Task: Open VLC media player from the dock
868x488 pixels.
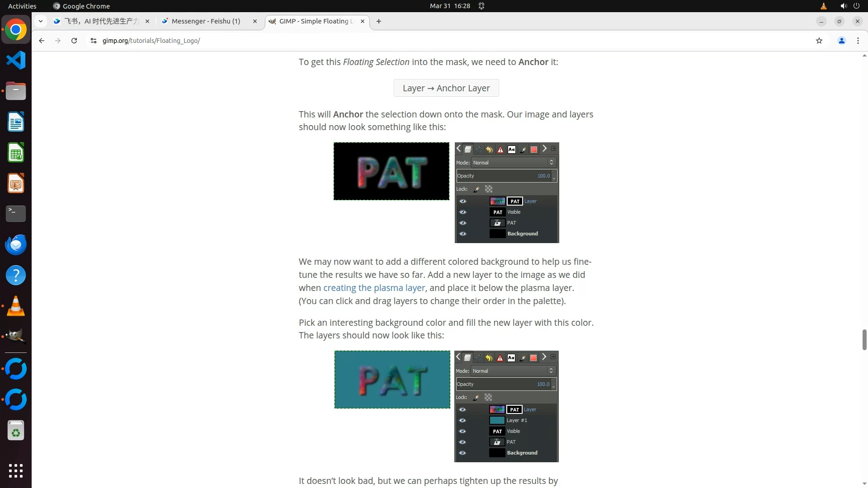Action: coord(16,306)
